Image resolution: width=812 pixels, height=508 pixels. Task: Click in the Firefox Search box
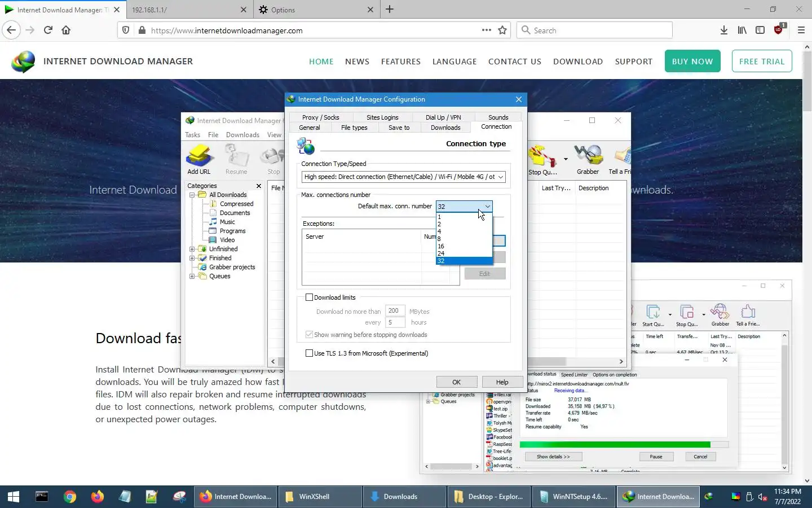pyautogui.click(x=594, y=30)
